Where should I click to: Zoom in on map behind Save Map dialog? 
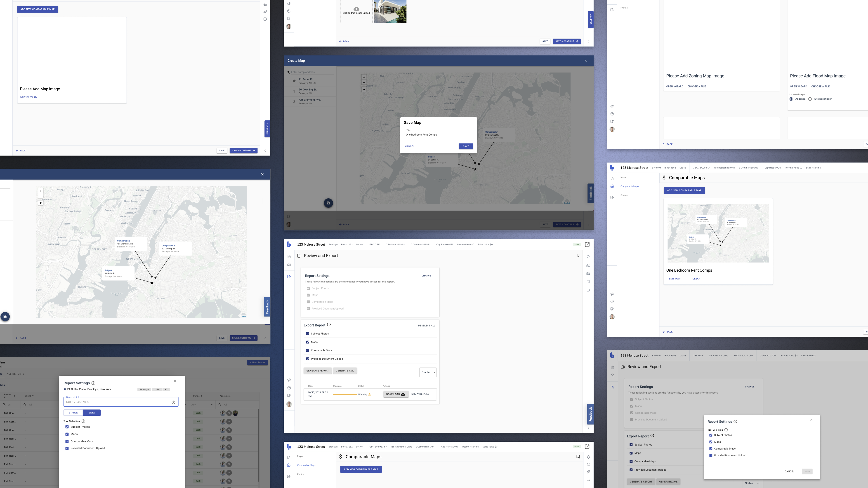coord(364,77)
